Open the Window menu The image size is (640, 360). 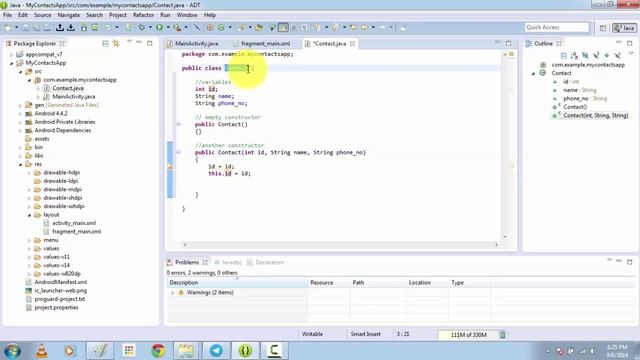[x=187, y=15]
